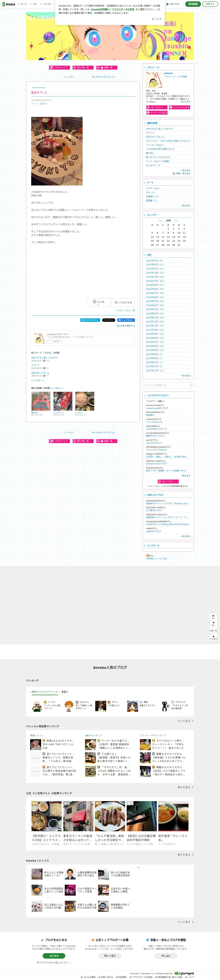
Task: Go to the previous calendar month with <<
Action: pyautogui.click(x=161, y=221)
